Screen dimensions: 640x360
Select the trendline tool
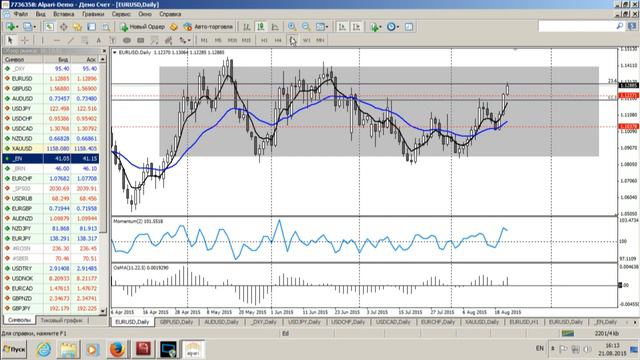tap(71, 40)
